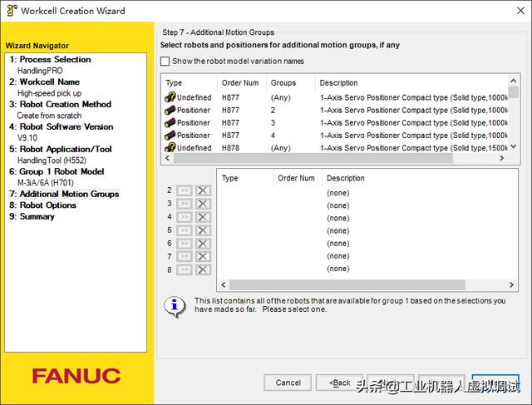Click V9.10 under Robot Software Version
The height and width of the screenshot is (405, 532).
[x=27, y=138]
